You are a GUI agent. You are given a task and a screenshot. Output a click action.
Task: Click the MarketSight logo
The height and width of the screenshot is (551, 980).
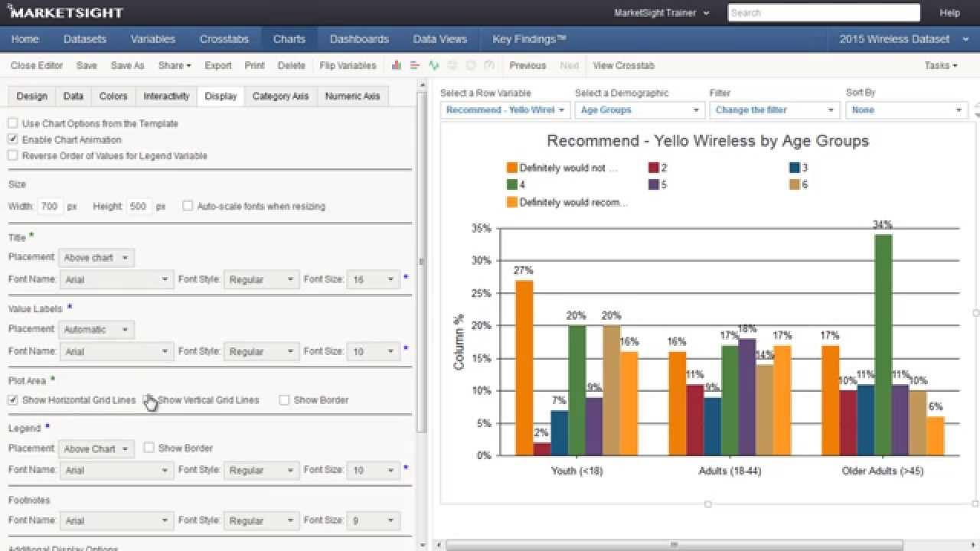coord(64,12)
